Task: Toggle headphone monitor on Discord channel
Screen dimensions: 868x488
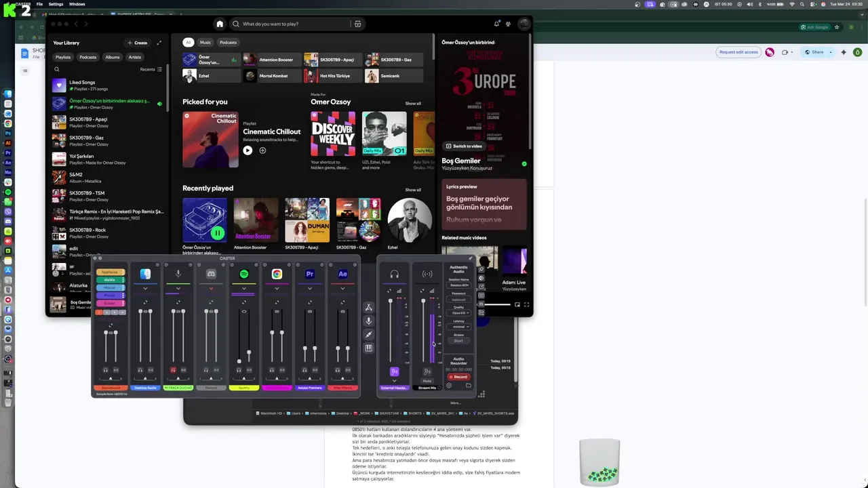Action: 206,370
